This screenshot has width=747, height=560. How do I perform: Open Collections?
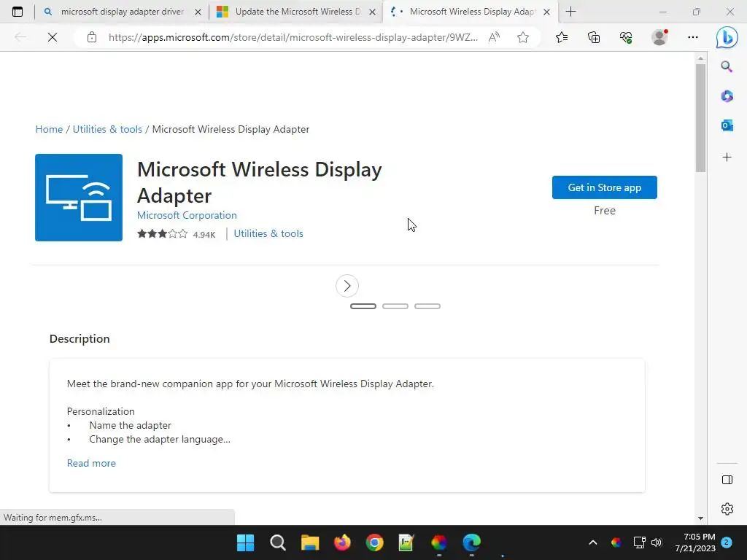594,37
